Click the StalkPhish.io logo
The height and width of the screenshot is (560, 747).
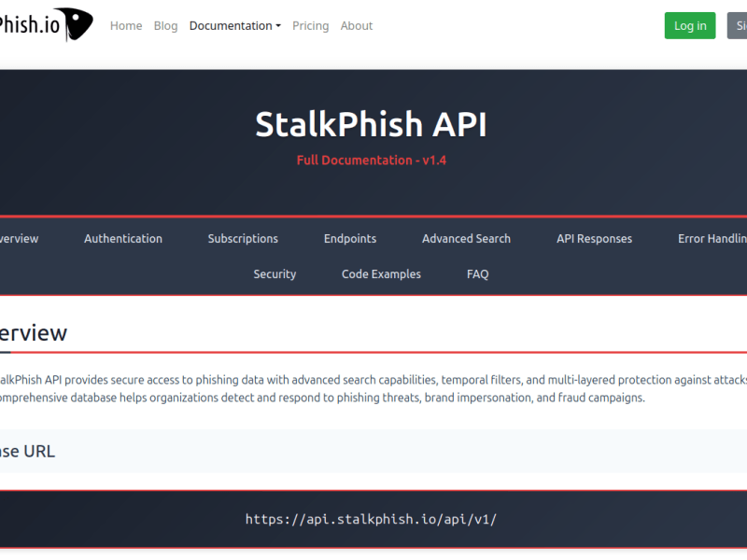point(42,25)
